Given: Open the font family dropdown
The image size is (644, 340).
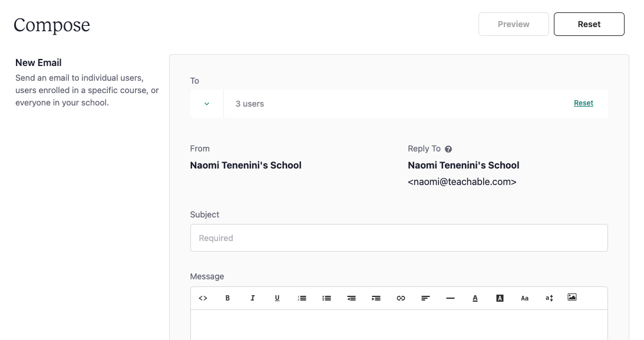Looking at the screenshot, I should pos(524,298).
